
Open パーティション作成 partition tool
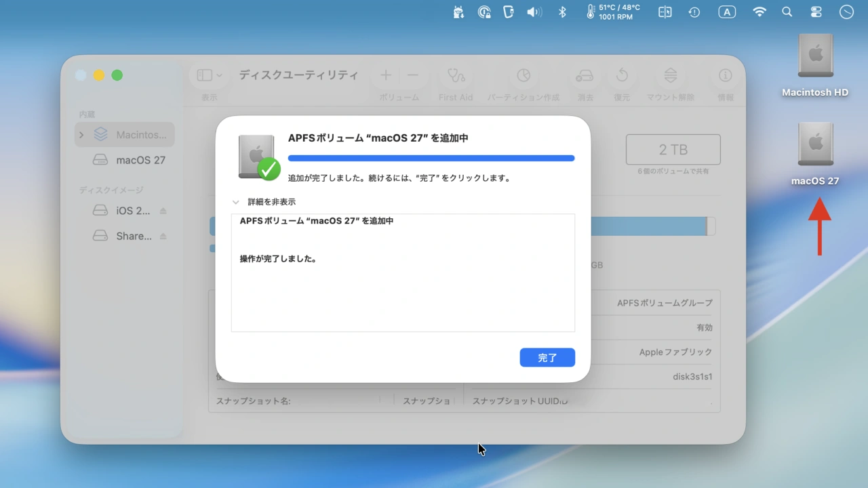tap(524, 75)
